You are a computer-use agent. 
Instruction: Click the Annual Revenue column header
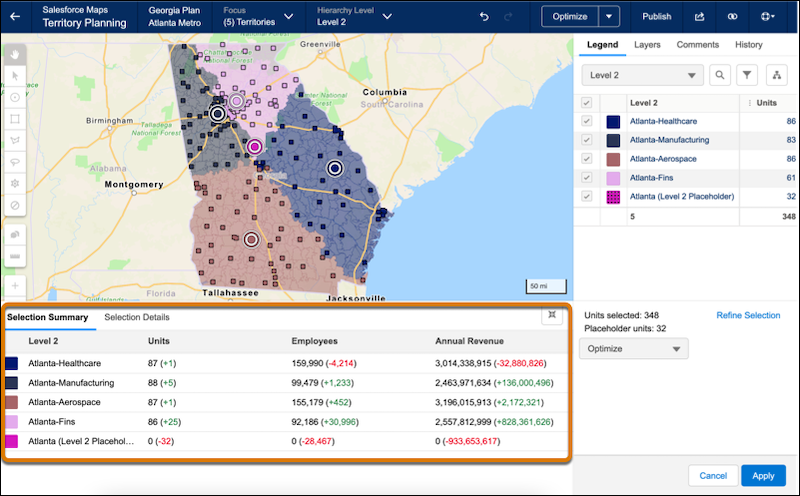click(469, 341)
